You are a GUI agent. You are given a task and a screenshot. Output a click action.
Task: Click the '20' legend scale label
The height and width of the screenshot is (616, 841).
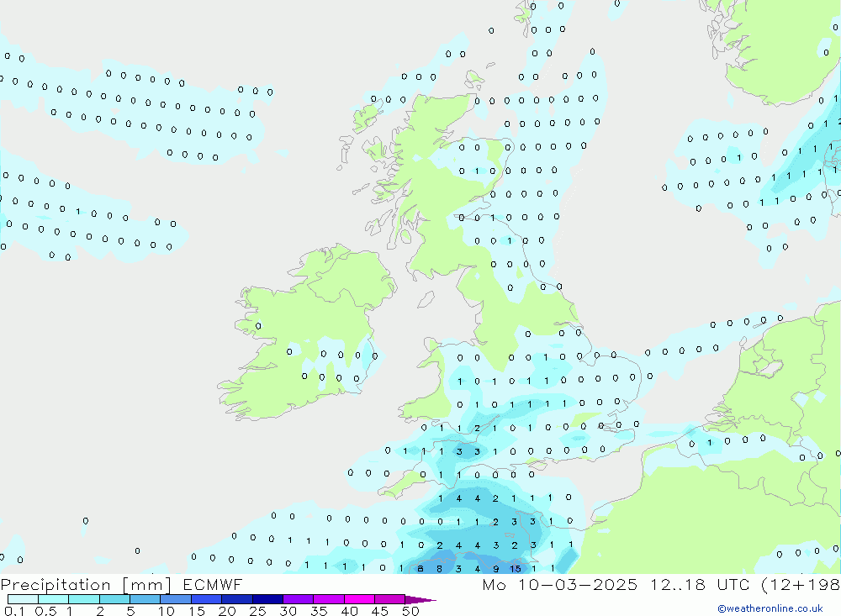point(227,611)
